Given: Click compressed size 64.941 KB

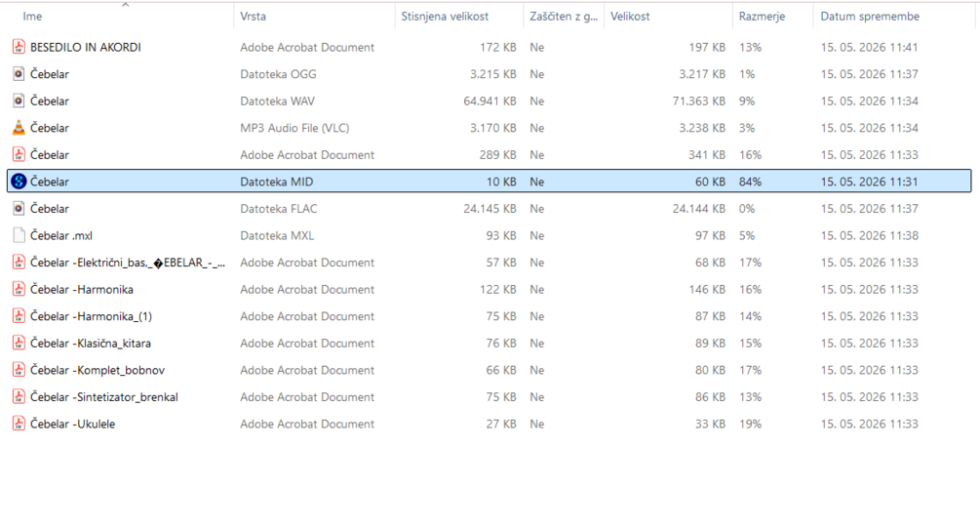Looking at the screenshot, I should (490, 101).
